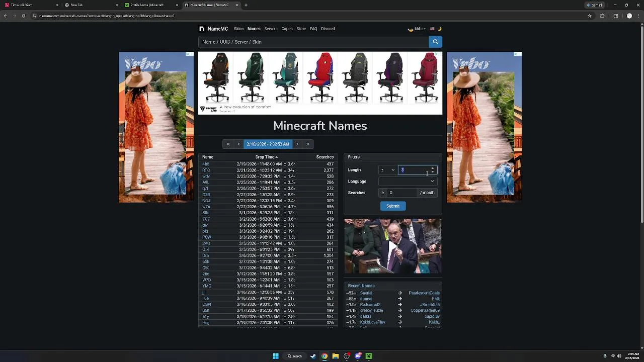Open the name CSM row link
This screenshot has width=644, height=362.
click(x=206, y=304)
